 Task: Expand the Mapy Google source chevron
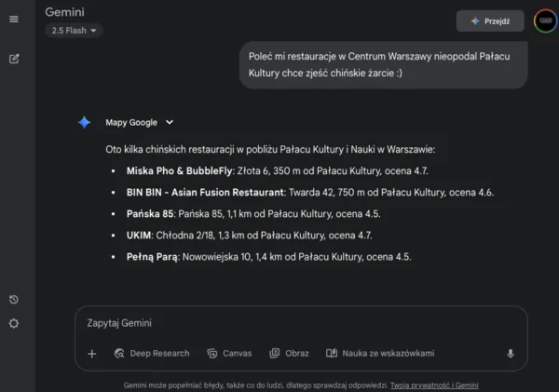170,122
